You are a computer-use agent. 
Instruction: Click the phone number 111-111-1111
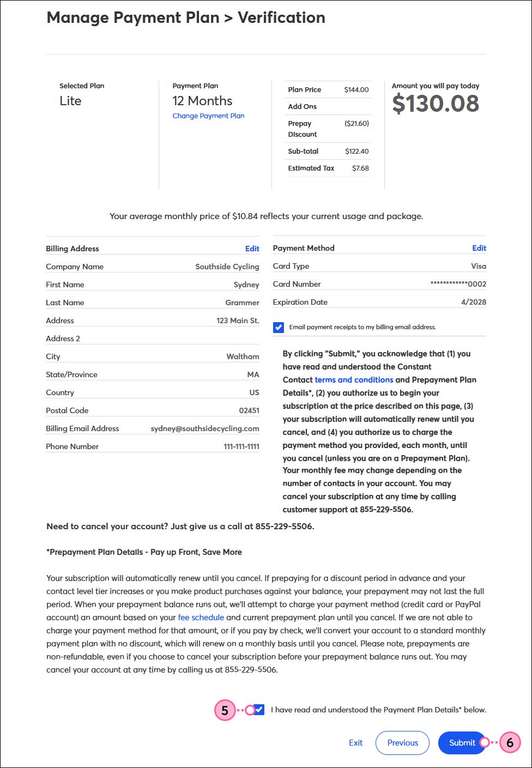point(241,446)
